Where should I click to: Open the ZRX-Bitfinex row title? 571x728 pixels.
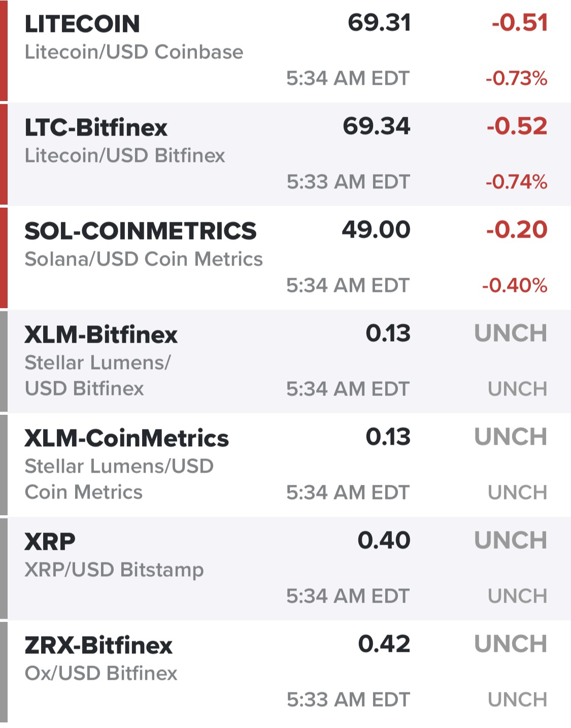98,645
